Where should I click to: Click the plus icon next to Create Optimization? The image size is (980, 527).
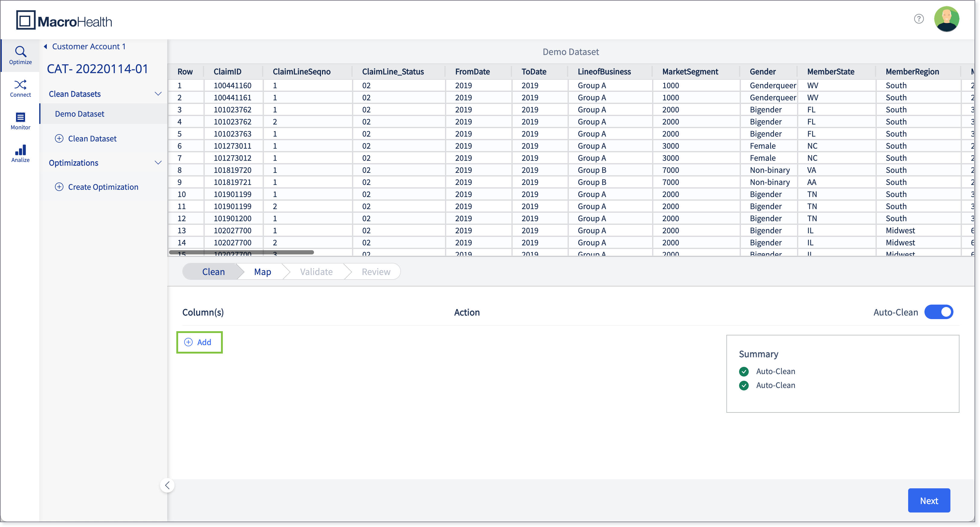(59, 187)
